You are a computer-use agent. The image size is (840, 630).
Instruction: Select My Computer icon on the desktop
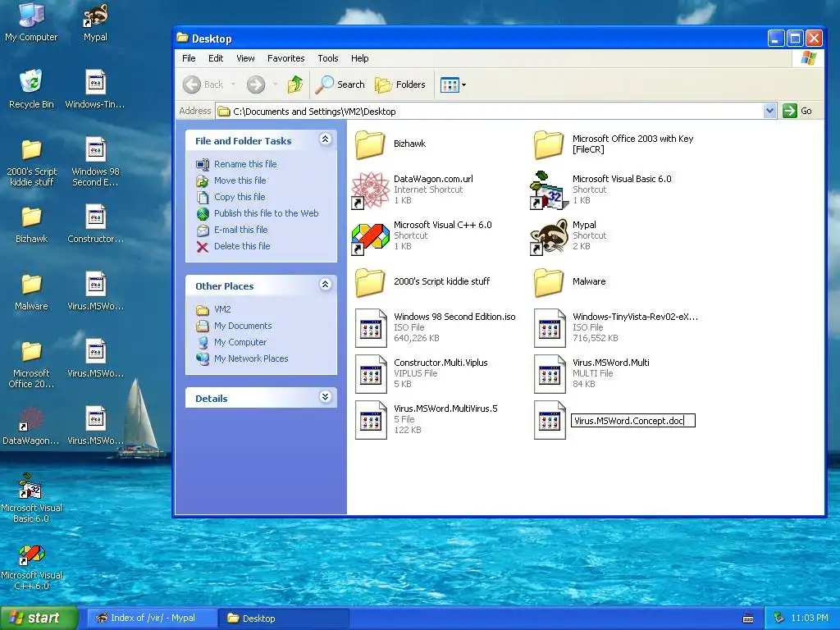pos(31,22)
